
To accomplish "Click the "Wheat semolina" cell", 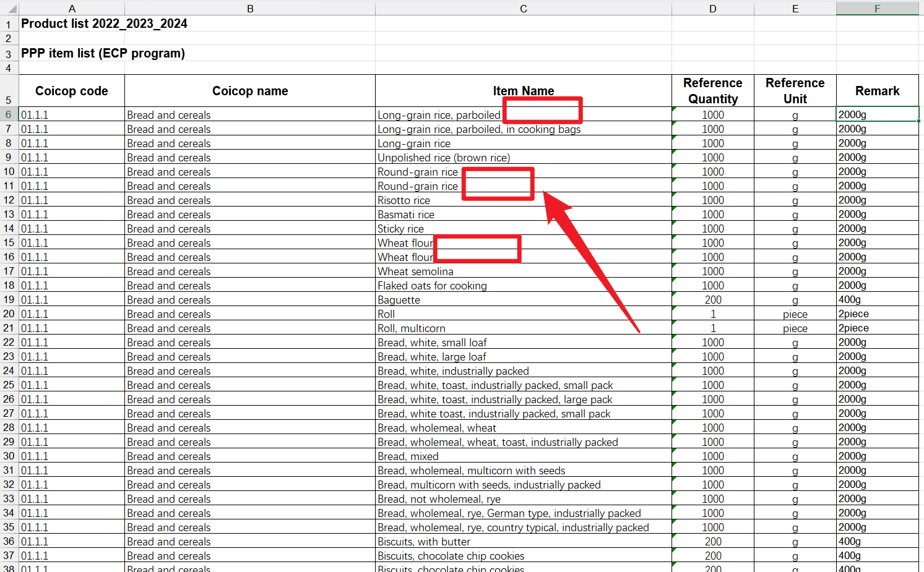I will [415, 271].
